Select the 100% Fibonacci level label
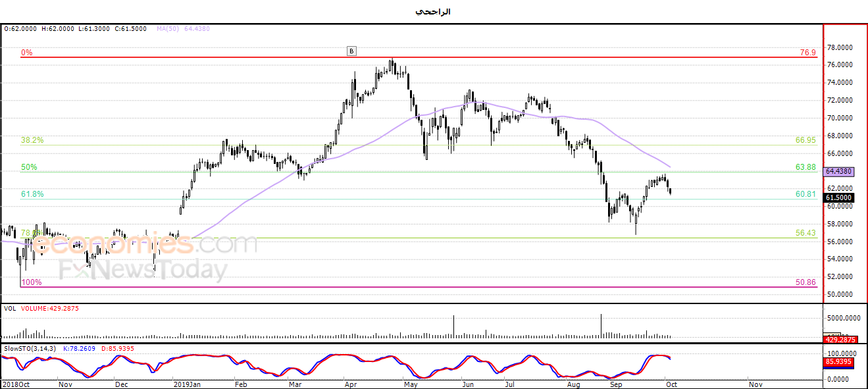868x389 pixels. 31,282
